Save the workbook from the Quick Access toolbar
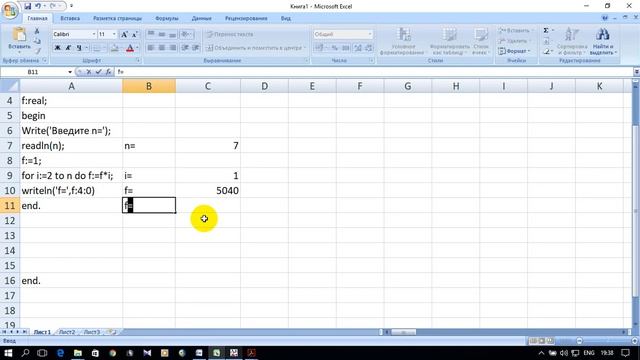 [x=27, y=6]
